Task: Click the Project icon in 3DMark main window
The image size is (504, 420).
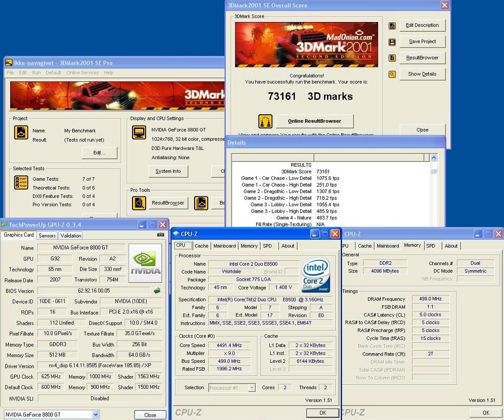Action: [21, 132]
